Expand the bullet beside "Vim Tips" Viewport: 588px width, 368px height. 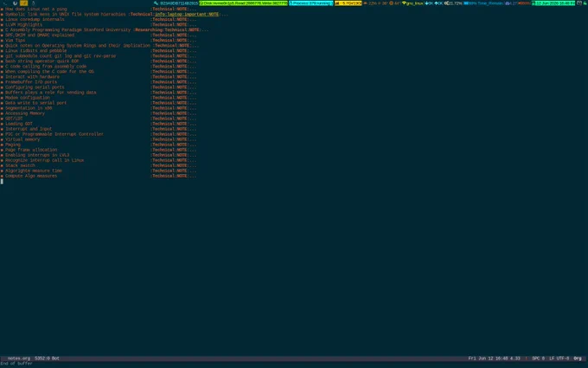coord(2,41)
